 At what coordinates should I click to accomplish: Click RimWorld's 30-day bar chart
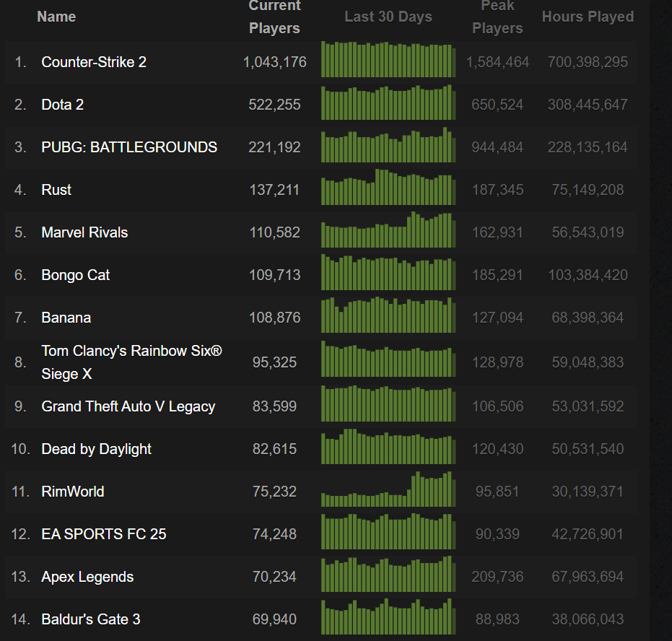pos(388,489)
